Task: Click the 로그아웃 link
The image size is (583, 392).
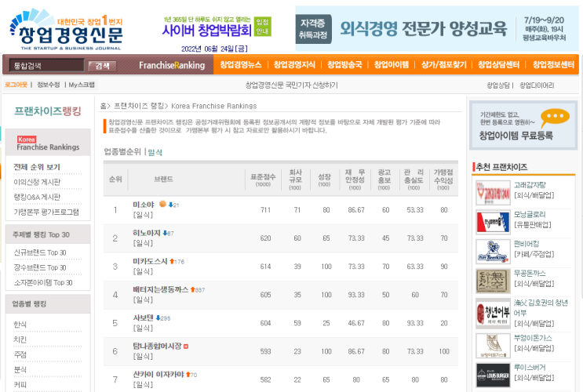Action: [x=16, y=85]
